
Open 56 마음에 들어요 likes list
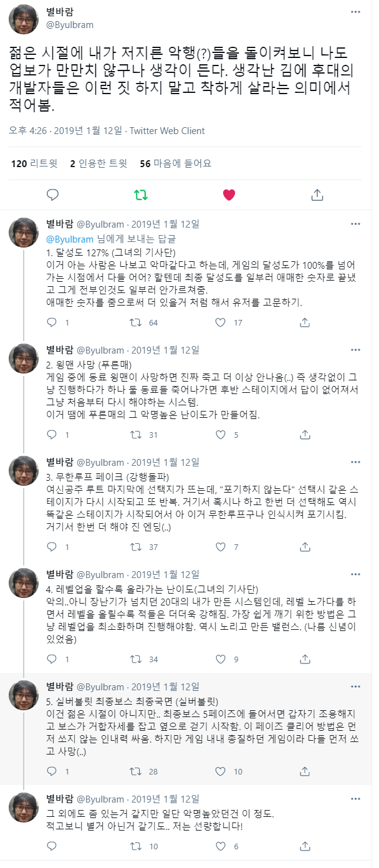coord(175,163)
